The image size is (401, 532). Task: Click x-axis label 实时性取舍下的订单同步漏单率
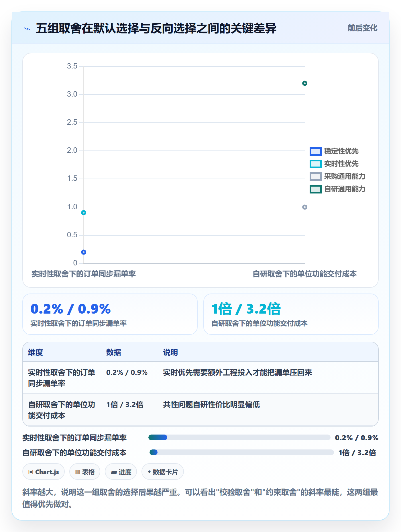click(x=84, y=274)
